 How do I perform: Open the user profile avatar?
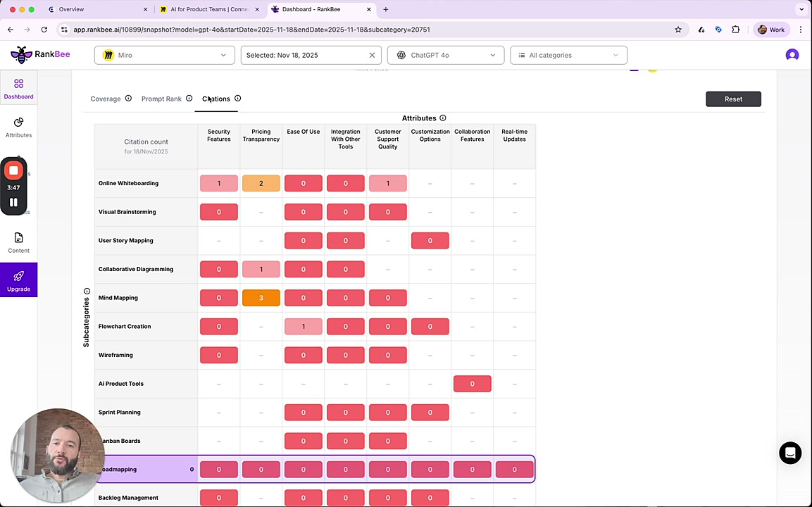click(792, 55)
